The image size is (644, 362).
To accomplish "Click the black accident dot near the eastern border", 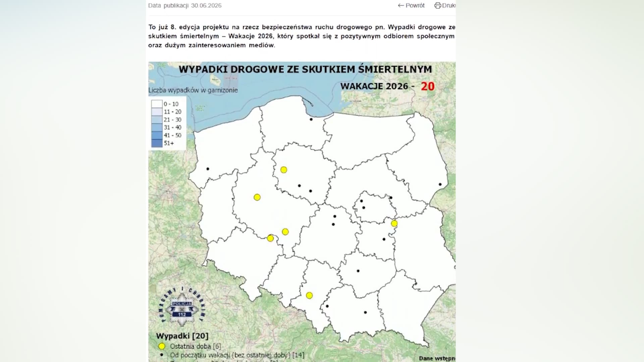I will coord(440,184).
